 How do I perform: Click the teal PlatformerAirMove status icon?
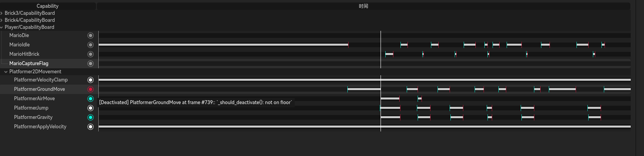point(91,99)
